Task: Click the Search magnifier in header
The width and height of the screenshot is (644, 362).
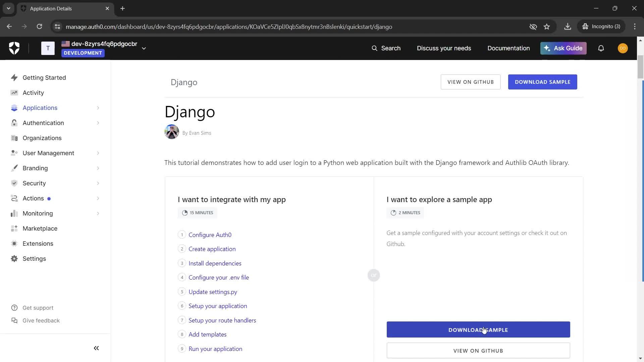Action: [x=374, y=48]
